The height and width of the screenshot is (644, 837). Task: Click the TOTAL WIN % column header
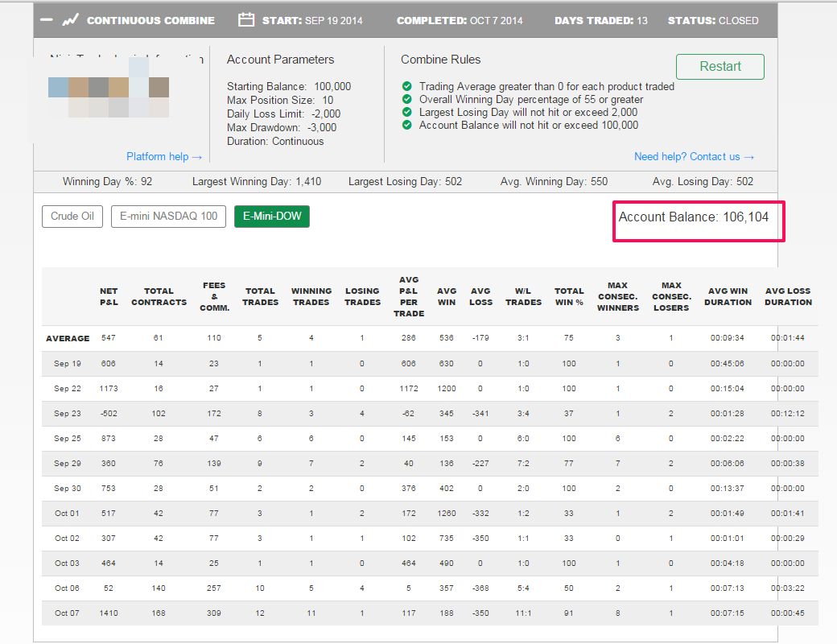pos(569,296)
